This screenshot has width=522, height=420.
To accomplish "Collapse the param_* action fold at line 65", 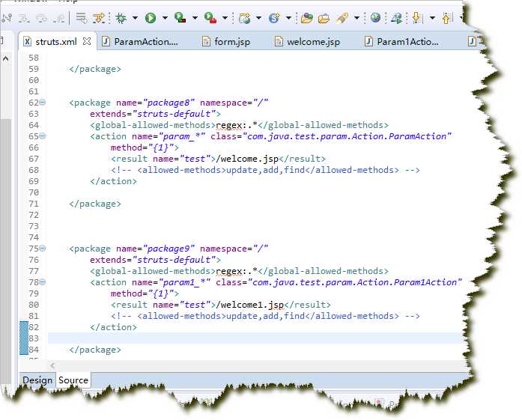I will click(43, 136).
